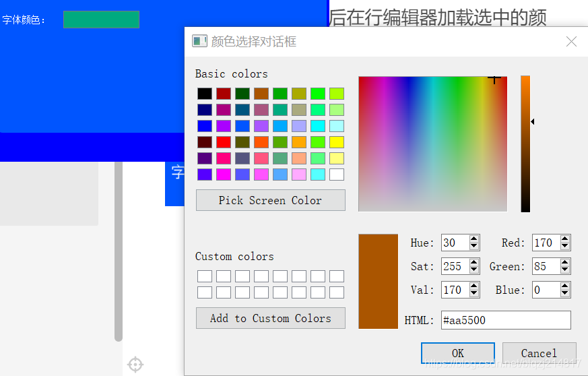Screen dimensions: 588x376
Task: Click the Basic colors heading
Action: (x=232, y=73)
